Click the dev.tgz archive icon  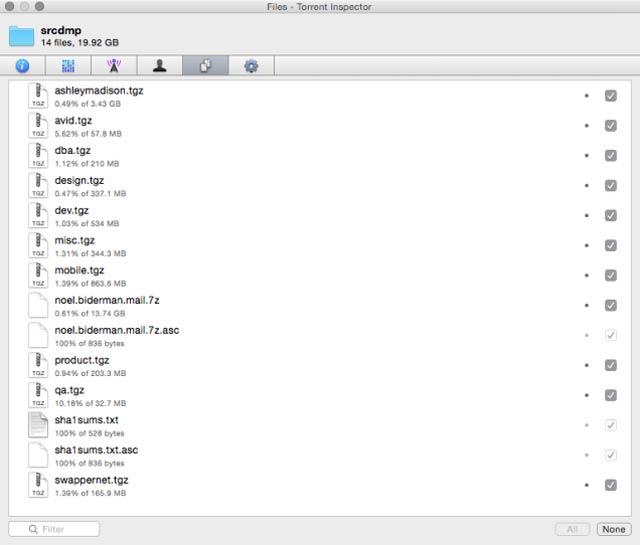point(38,215)
